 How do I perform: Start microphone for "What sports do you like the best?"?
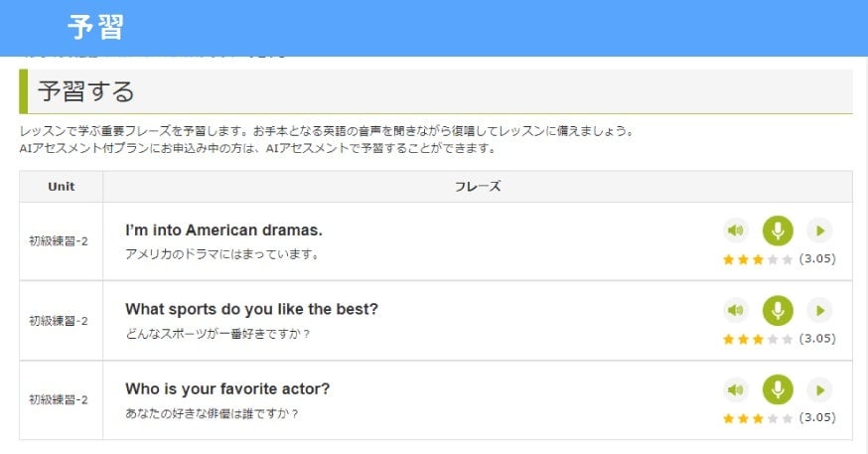tap(778, 311)
